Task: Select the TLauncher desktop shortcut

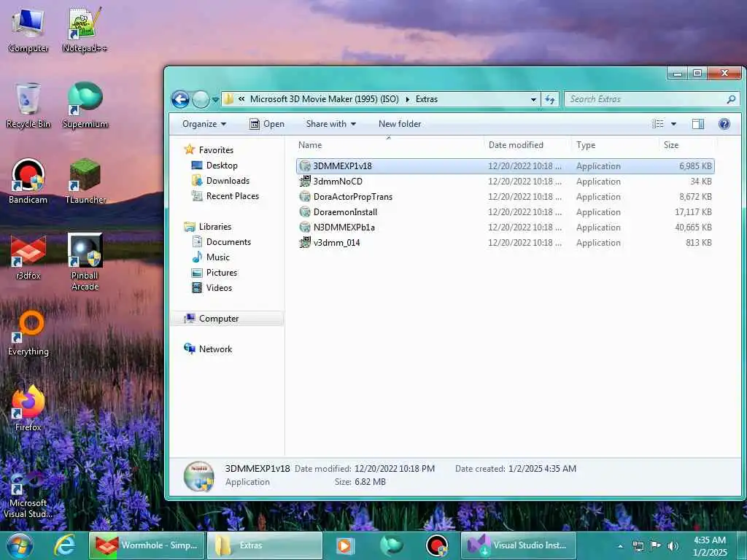Action: pyautogui.click(x=85, y=182)
